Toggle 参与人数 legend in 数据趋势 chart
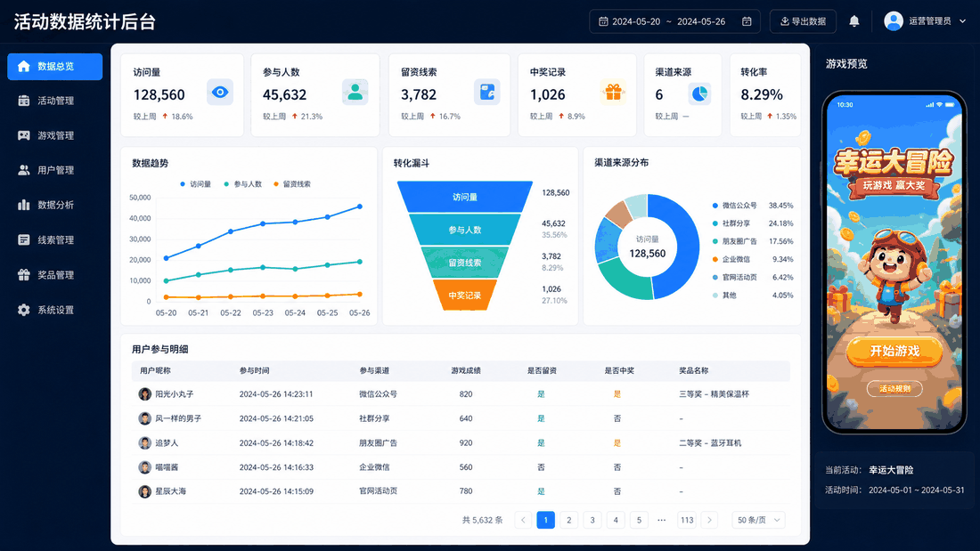This screenshot has height=551, width=980. click(243, 184)
